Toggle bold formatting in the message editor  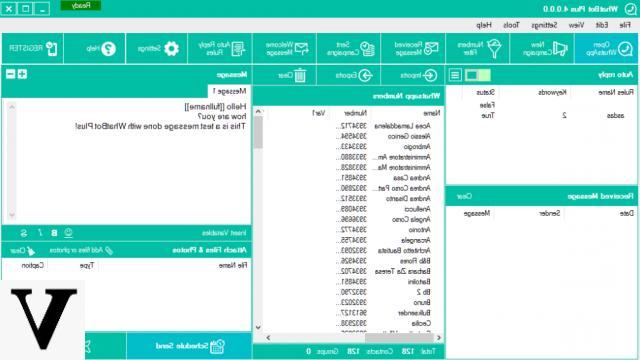pyautogui.click(x=54, y=233)
